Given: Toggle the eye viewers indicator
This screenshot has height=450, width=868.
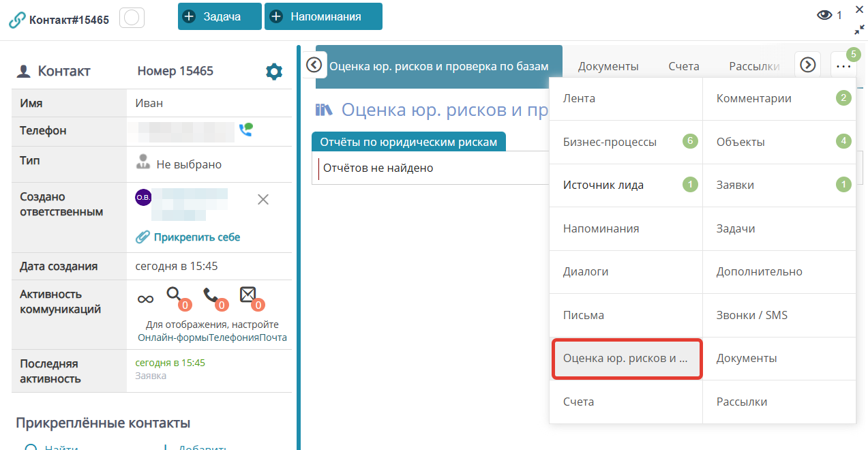Looking at the screenshot, I should click(824, 15).
